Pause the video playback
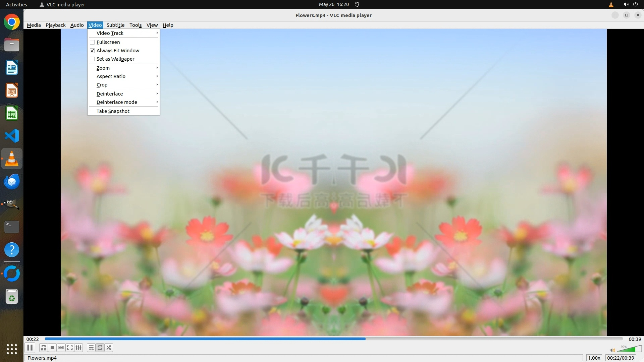Image resolution: width=644 pixels, height=362 pixels. [x=30, y=348]
